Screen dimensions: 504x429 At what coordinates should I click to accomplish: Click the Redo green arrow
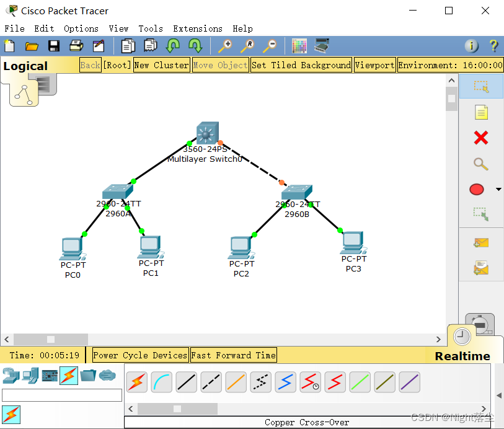click(195, 46)
